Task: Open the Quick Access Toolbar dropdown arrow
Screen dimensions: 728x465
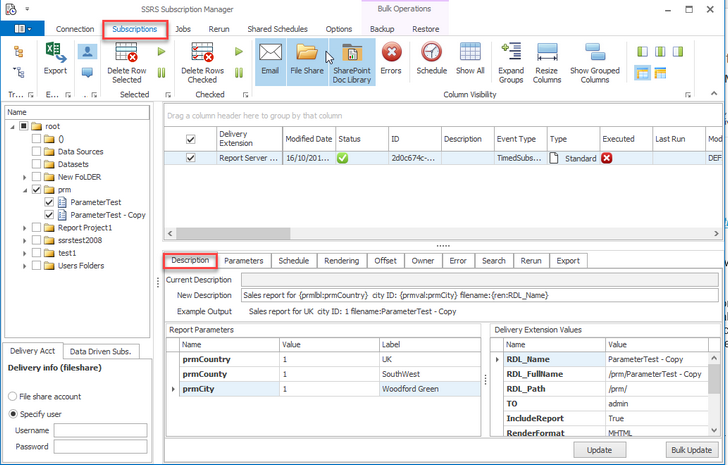Action: coord(27,9)
